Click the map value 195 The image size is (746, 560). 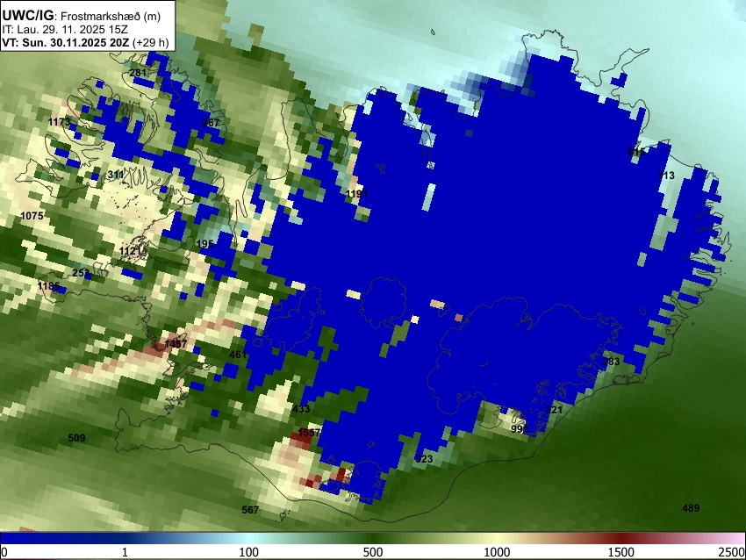(x=205, y=244)
